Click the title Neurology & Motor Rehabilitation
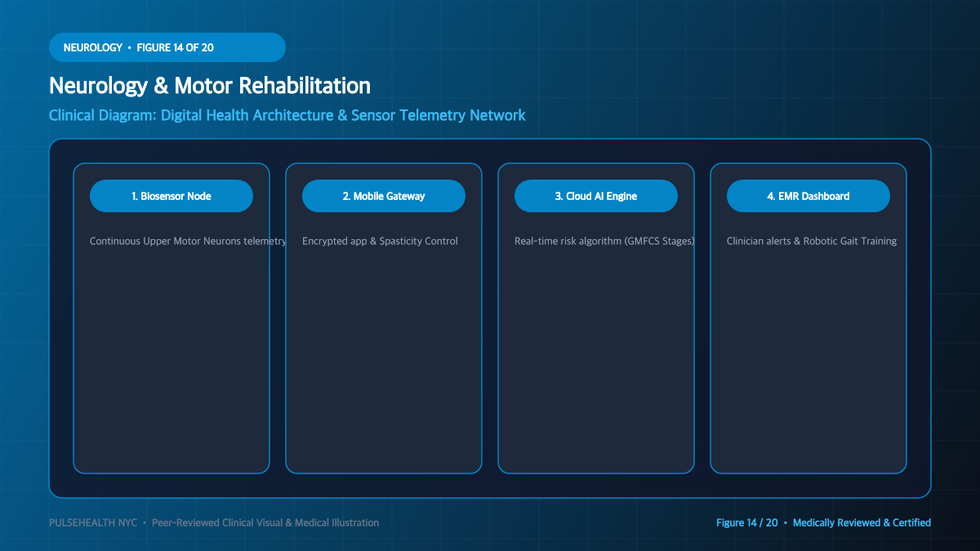980x551 pixels. pyautogui.click(x=210, y=86)
